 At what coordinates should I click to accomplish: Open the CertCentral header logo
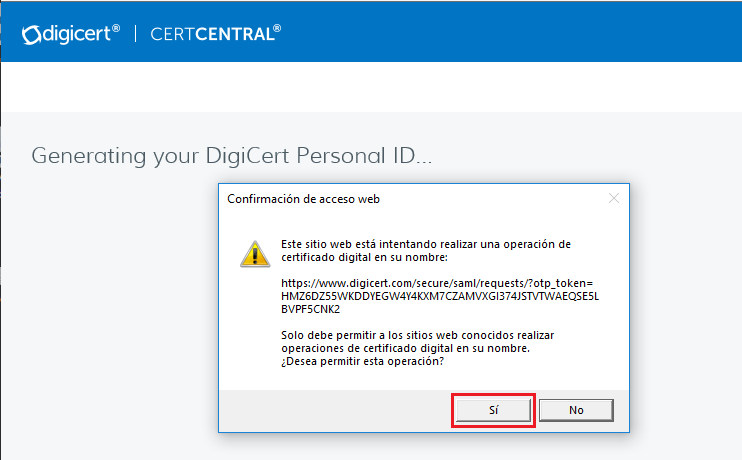[215, 34]
